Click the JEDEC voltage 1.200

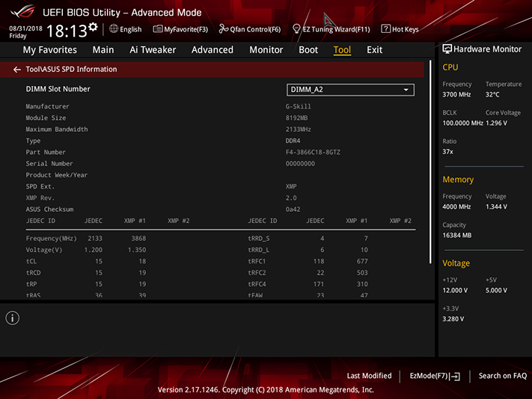94,250
